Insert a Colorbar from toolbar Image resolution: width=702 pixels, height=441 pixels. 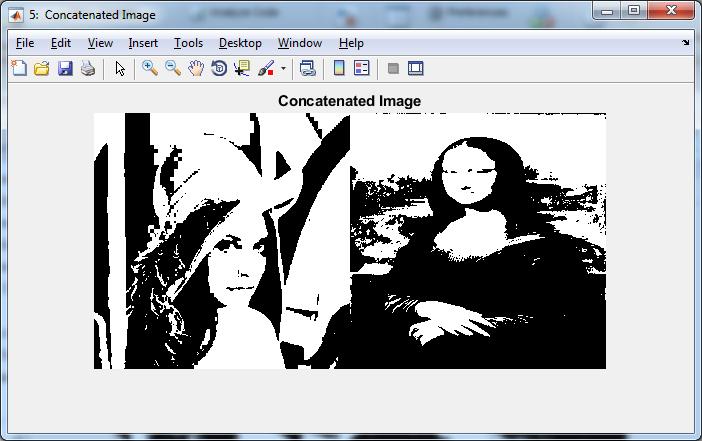[x=339, y=69]
